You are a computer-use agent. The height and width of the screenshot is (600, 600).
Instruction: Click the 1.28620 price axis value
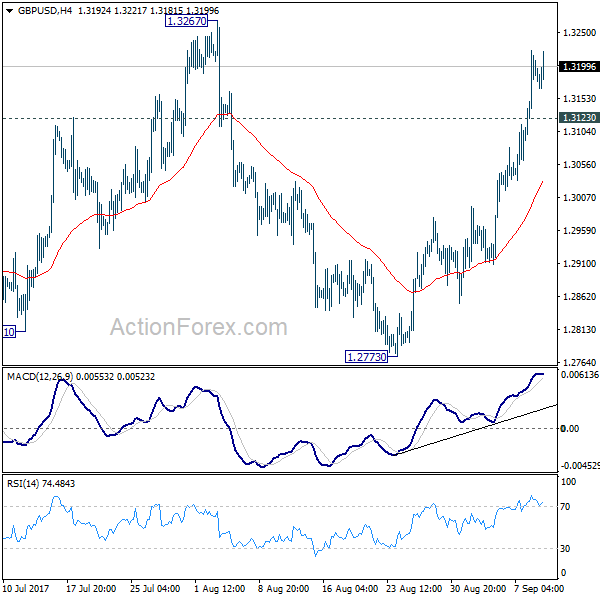579,296
